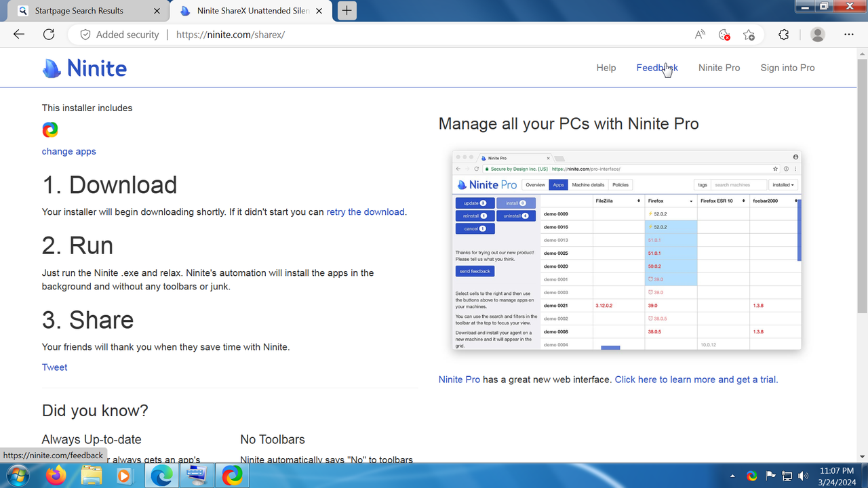Add this page to favorites star icon
The image size is (868, 488).
pyautogui.click(x=749, y=35)
